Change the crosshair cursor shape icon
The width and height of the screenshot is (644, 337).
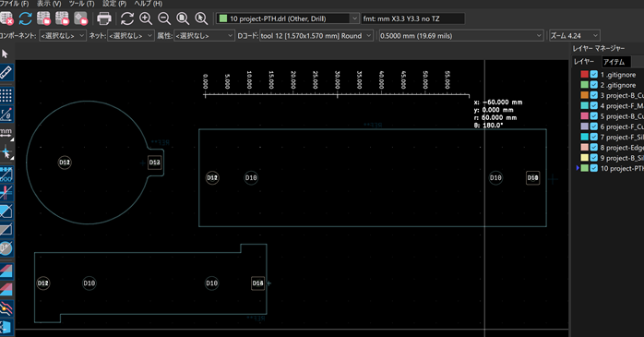6,152
